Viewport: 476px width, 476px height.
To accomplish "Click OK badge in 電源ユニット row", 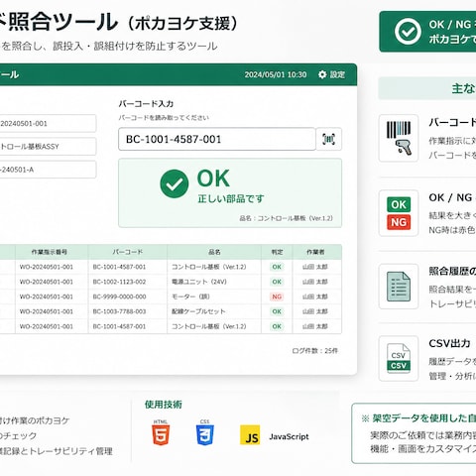I will pos(277,282).
